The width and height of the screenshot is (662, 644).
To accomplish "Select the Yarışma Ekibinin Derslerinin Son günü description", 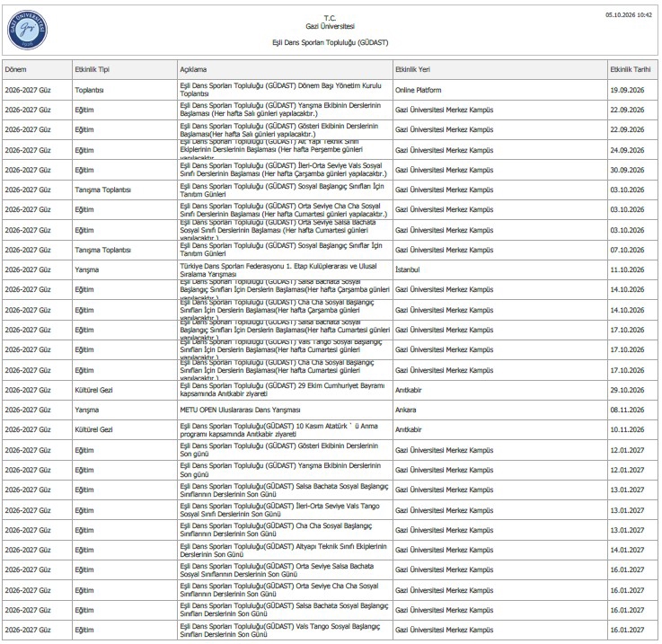I will coord(280,470).
